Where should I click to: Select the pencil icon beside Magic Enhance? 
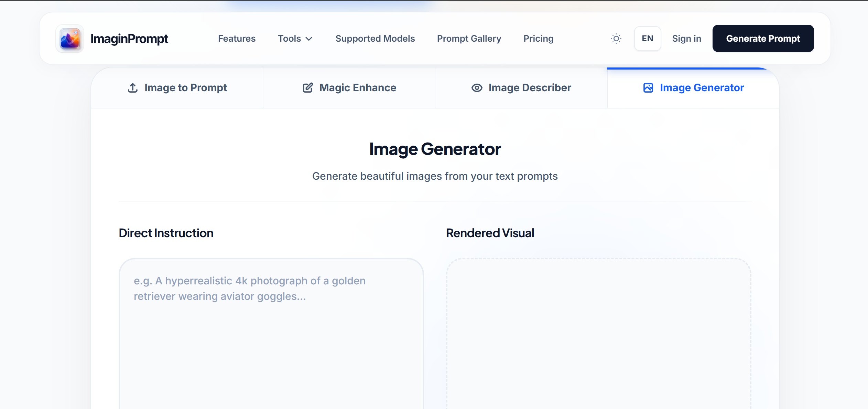307,87
